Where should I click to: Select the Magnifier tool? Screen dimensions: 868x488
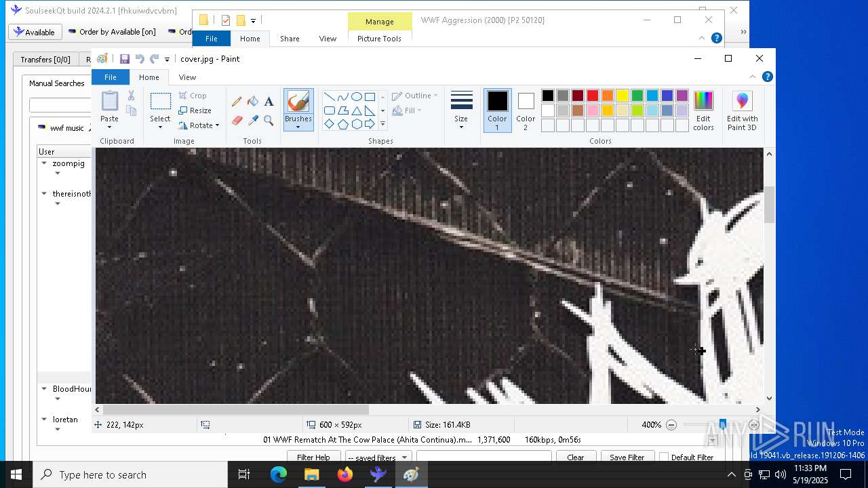click(x=269, y=121)
